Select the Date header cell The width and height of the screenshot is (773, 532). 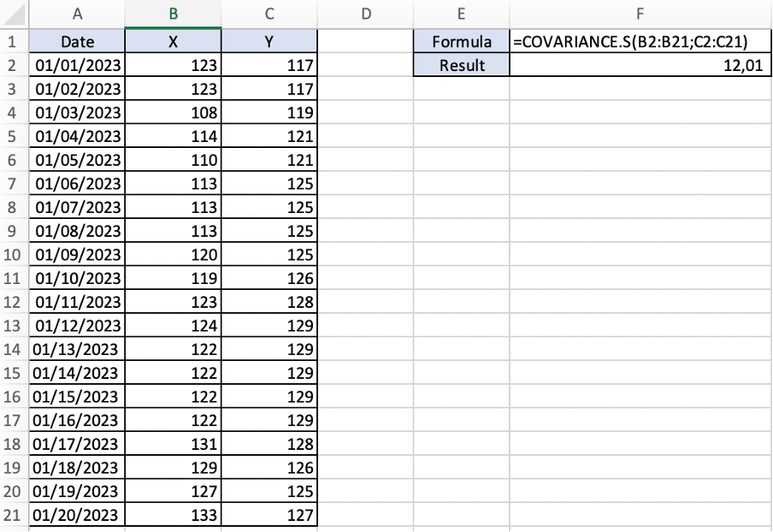77,41
